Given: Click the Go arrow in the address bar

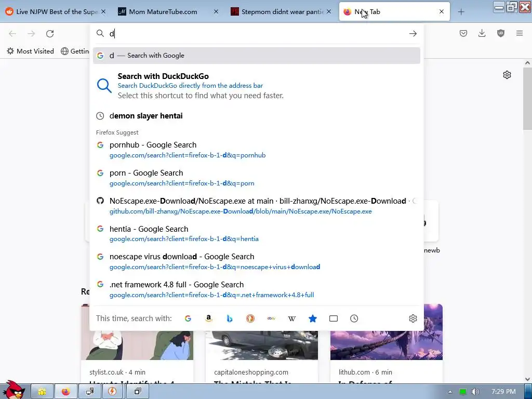Looking at the screenshot, I should (413, 34).
